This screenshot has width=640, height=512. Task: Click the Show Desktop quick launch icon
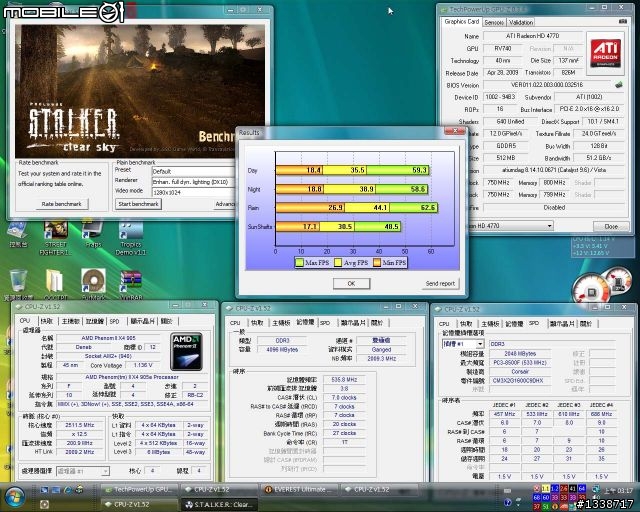(44, 489)
